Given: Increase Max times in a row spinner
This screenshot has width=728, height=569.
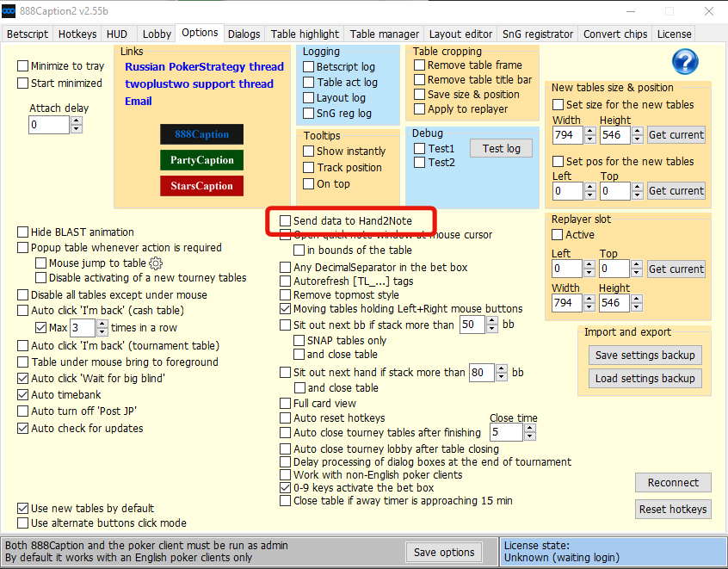Looking at the screenshot, I should (102, 324).
